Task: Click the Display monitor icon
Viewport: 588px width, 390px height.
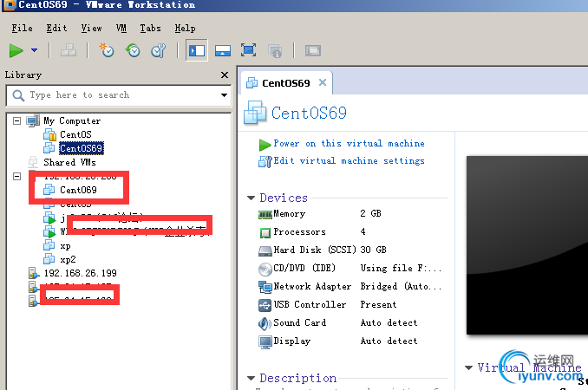Action: [x=265, y=342]
